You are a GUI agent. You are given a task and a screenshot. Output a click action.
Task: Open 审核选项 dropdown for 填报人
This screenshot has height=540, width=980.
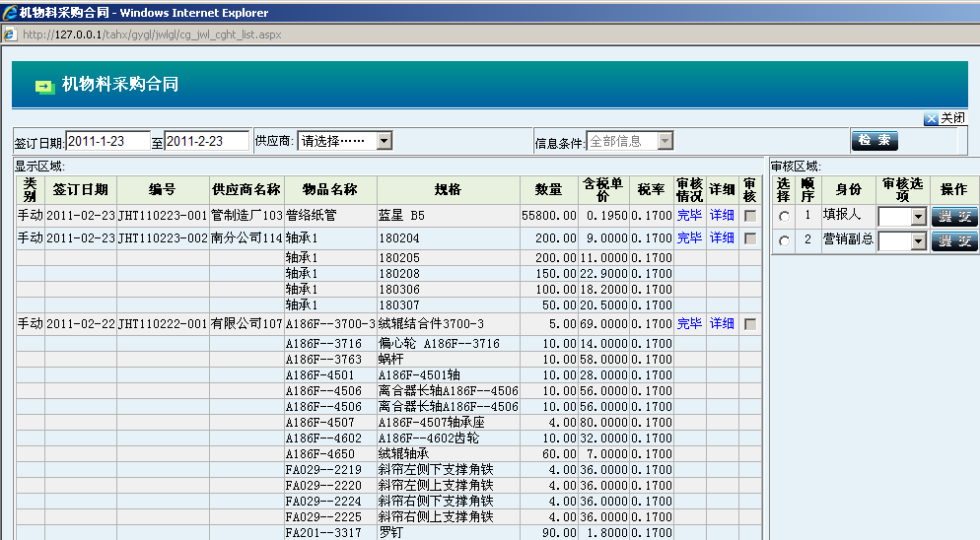pos(918,217)
